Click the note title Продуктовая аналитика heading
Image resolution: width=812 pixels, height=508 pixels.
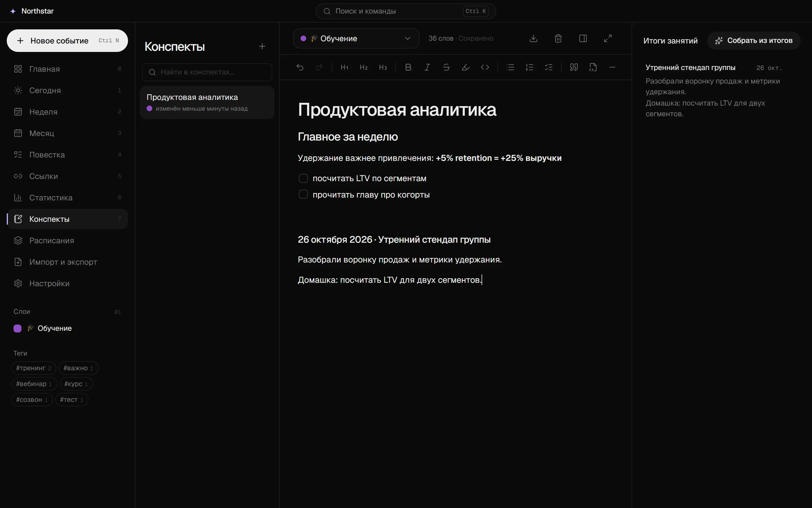397,110
